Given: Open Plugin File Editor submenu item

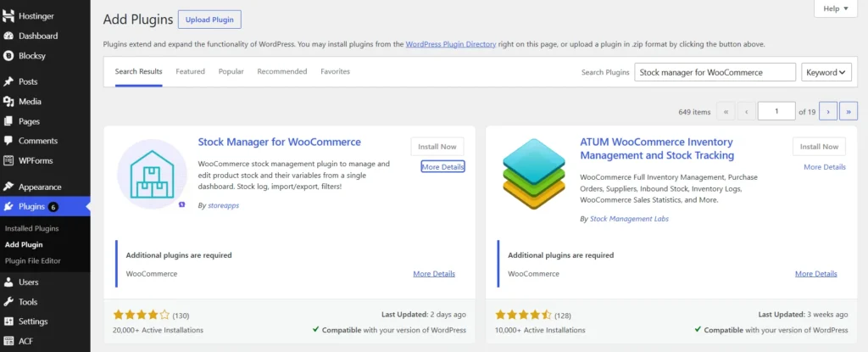Looking at the screenshot, I should [33, 260].
